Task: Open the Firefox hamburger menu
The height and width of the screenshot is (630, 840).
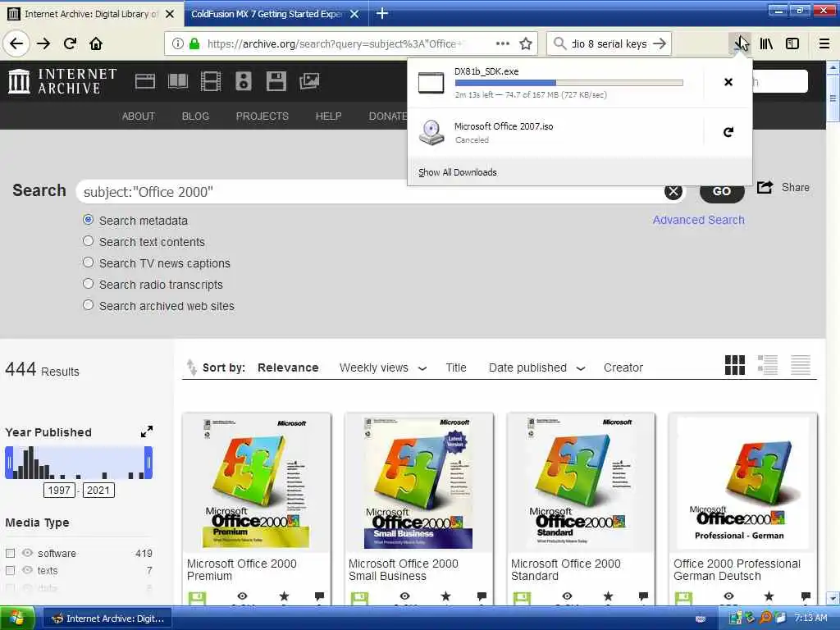Action: coord(824,43)
